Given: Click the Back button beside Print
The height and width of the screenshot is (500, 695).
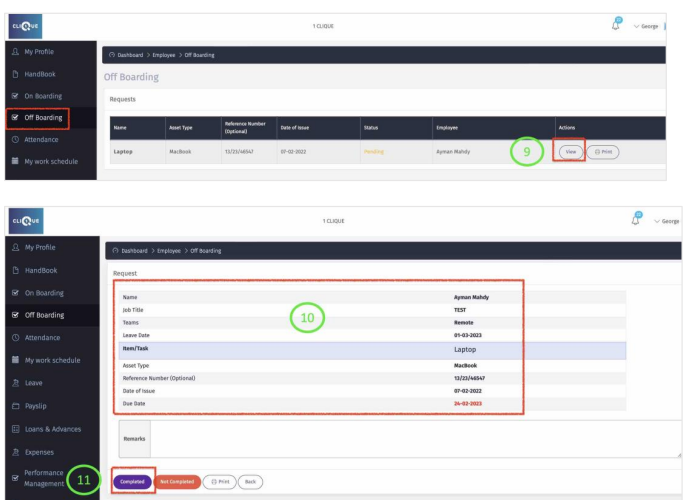Looking at the screenshot, I should 250,481.
